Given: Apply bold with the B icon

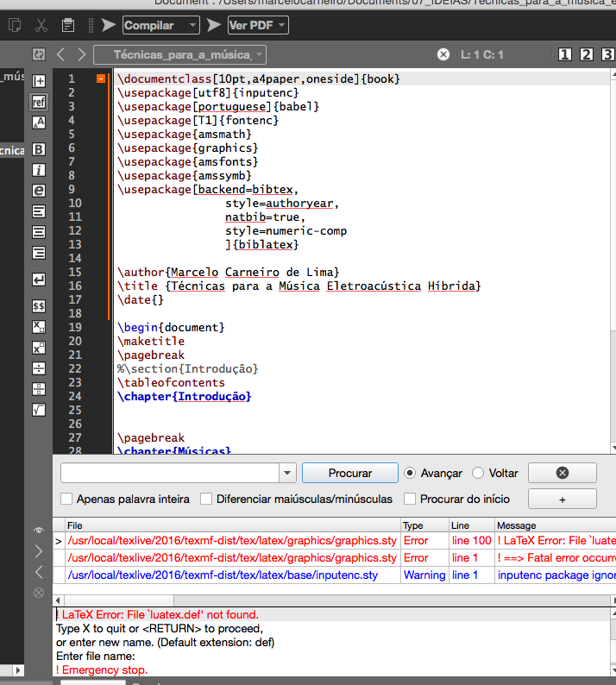Looking at the screenshot, I should click(39, 149).
